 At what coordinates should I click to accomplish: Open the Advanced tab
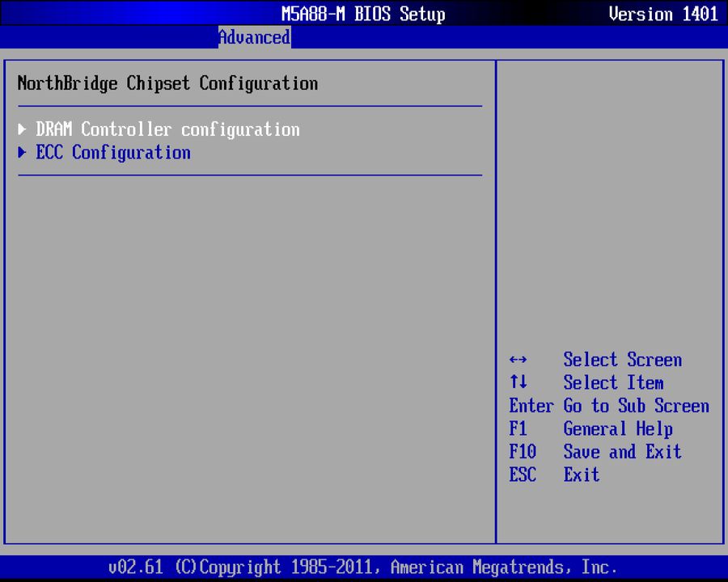[255, 37]
